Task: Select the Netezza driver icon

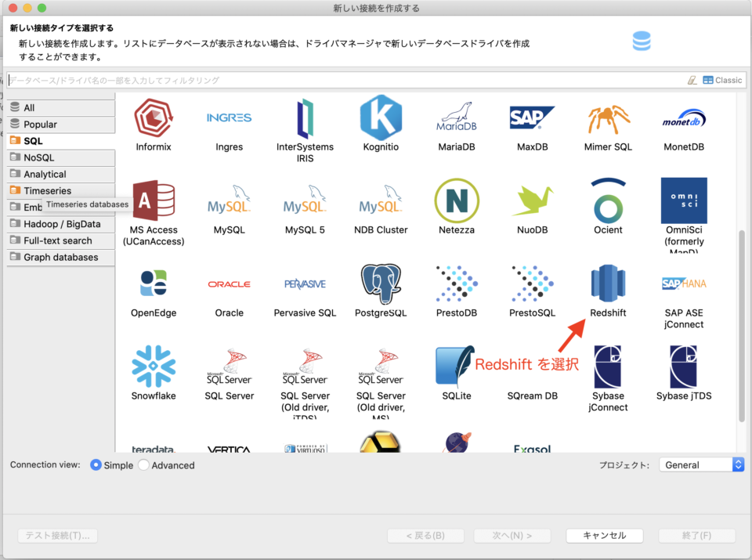Action: (457, 201)
